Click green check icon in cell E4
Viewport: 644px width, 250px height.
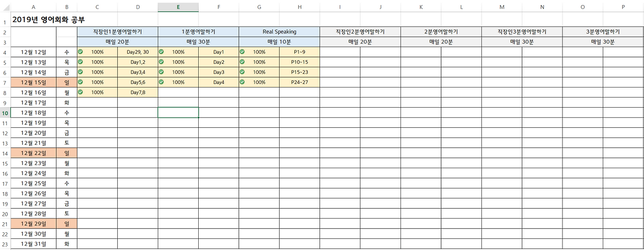click(161, 52)
